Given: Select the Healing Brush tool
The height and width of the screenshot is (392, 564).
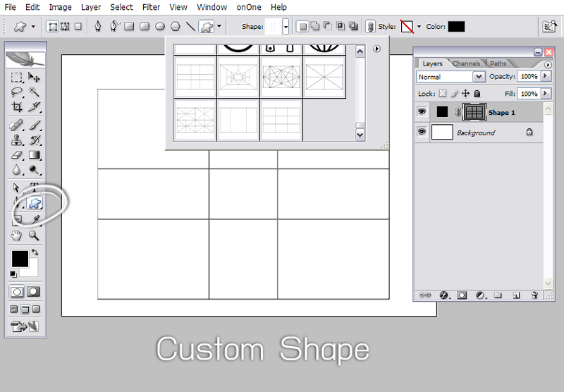Looking at the screenshot, I should point(16,125).
